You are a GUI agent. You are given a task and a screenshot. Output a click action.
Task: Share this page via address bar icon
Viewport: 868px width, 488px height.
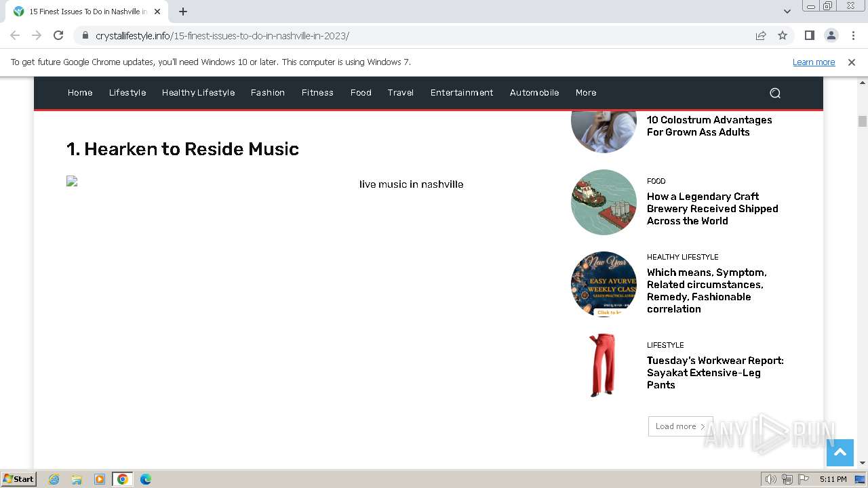pos(761,36)
